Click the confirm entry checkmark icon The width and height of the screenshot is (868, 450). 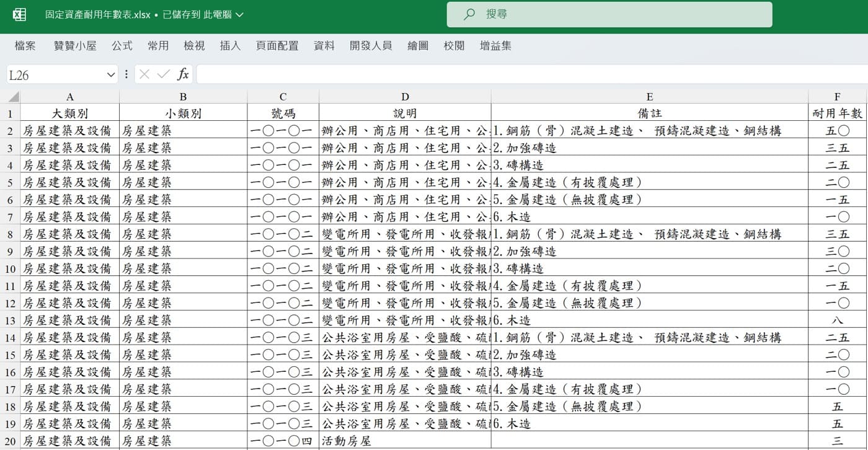(x=164, y=74)
